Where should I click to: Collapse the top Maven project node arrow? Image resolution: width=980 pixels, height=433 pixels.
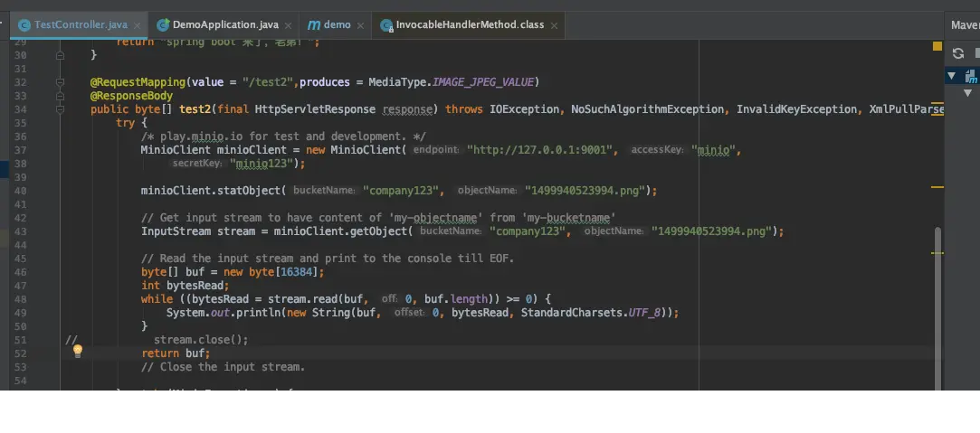(x=952, y=76)
